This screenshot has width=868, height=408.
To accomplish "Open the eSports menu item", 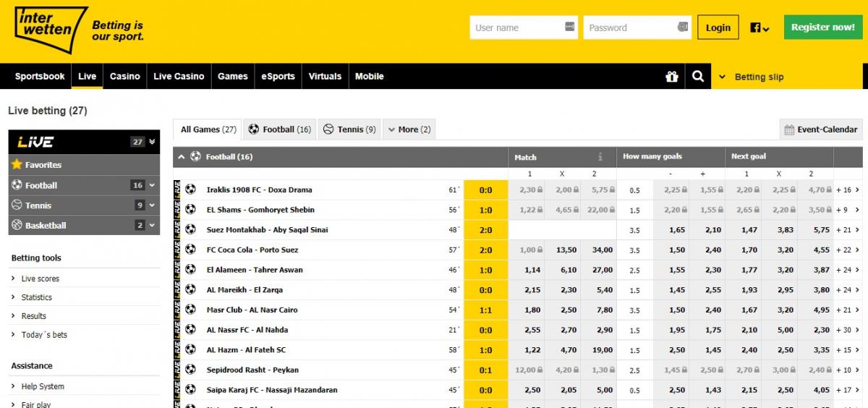I will [x=278, y=76].
